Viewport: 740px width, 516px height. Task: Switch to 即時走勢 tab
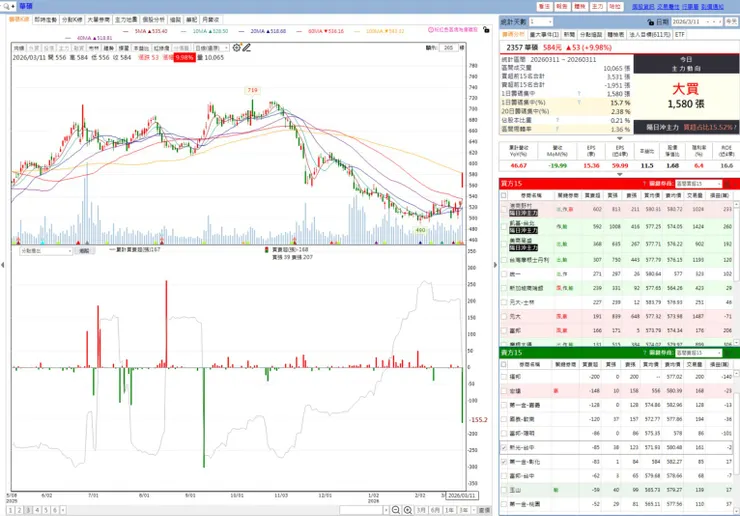pos(45,19)
